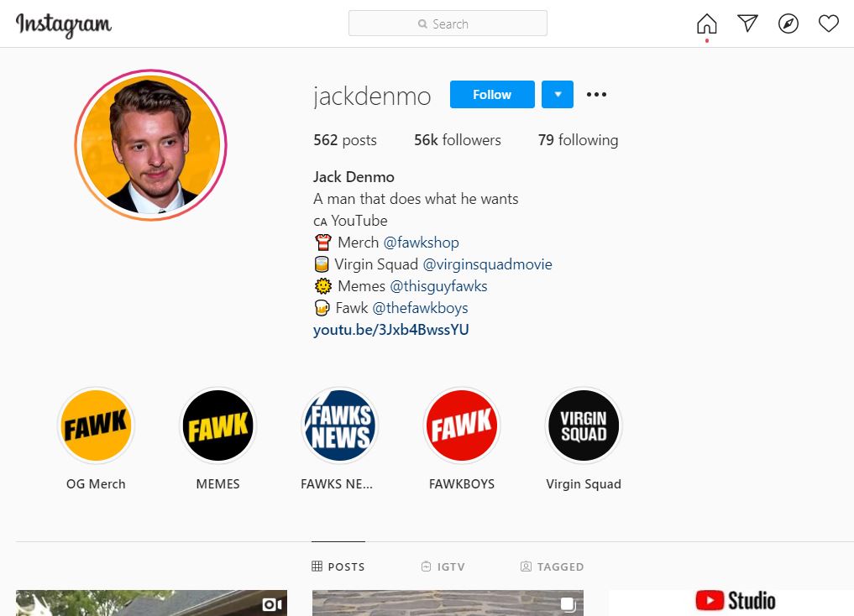The width and height of the screenshot is (854, 616).
Task: Open the FAWKBOYS story highlight
Action: (x=462, y=425)
